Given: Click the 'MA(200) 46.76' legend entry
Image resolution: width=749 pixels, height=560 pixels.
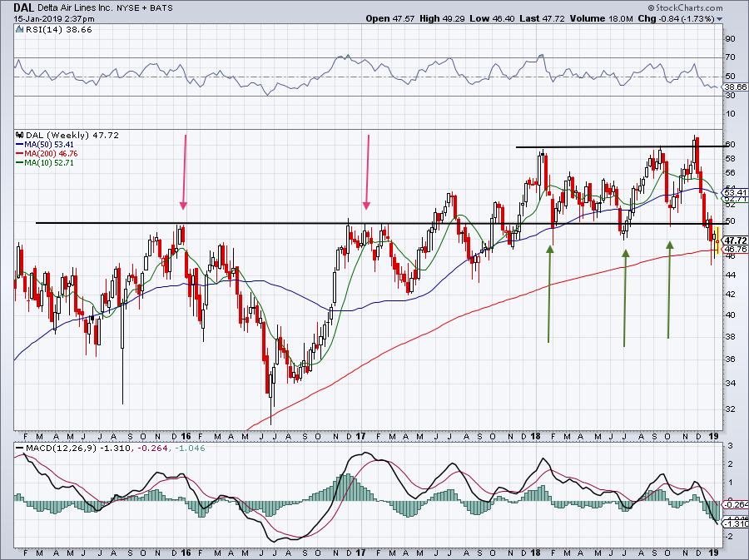Looking at the screenshot, I should (x=47, y=154).
